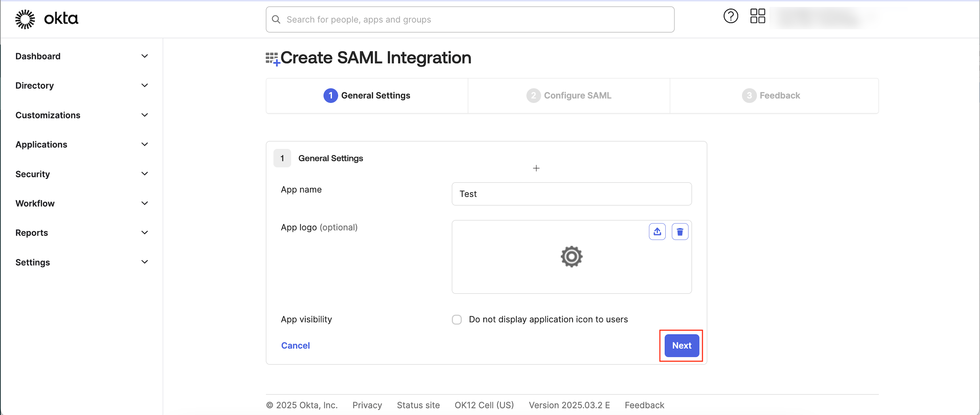The width and height of the screenshot is (980, 415).
Task: Open the Status site footer link
Action: point(418,405)
